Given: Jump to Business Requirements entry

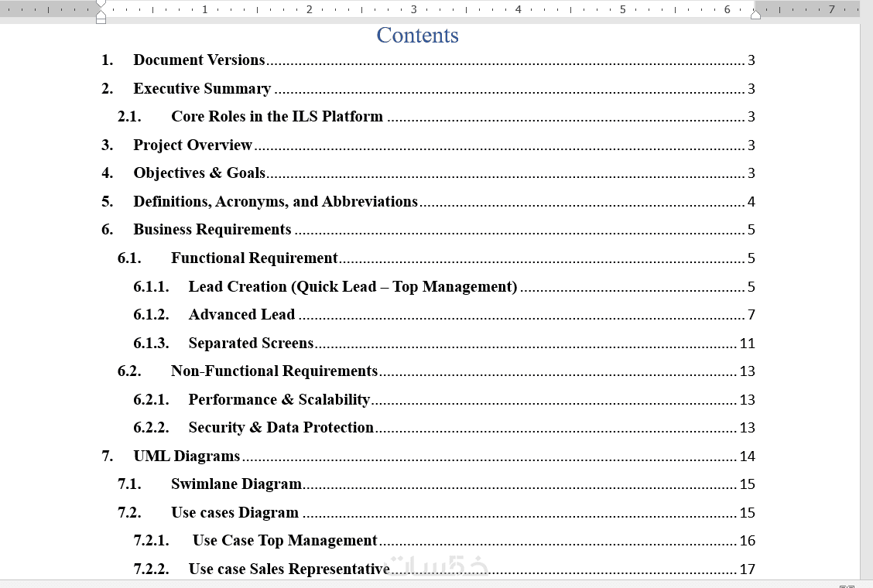Looking at the screenshot, I should 427,230.
